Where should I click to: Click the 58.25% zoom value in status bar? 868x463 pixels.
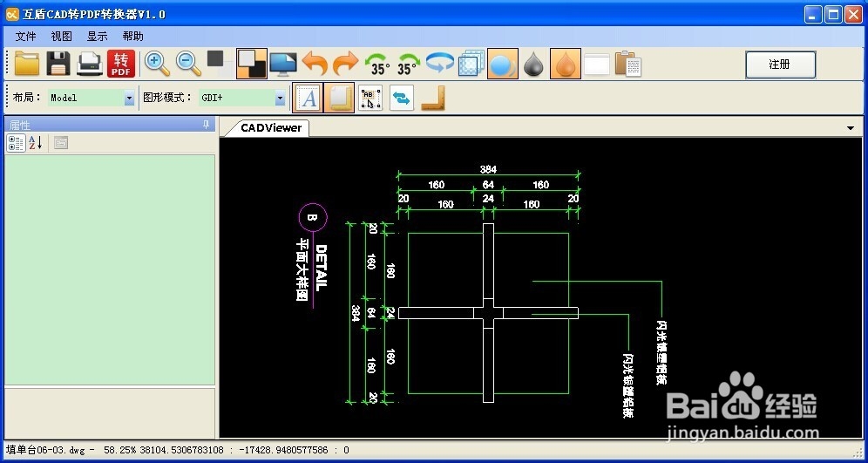coord(120,450)
